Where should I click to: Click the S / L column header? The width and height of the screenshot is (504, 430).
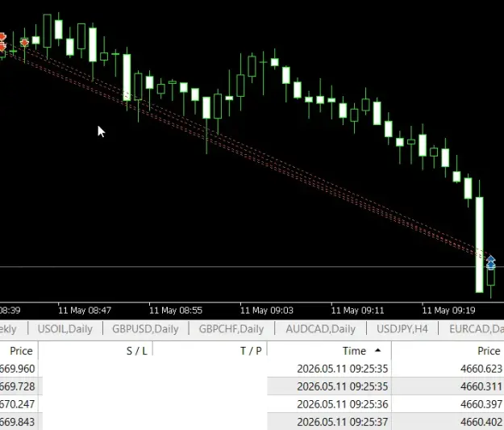[x=137, y=351]
